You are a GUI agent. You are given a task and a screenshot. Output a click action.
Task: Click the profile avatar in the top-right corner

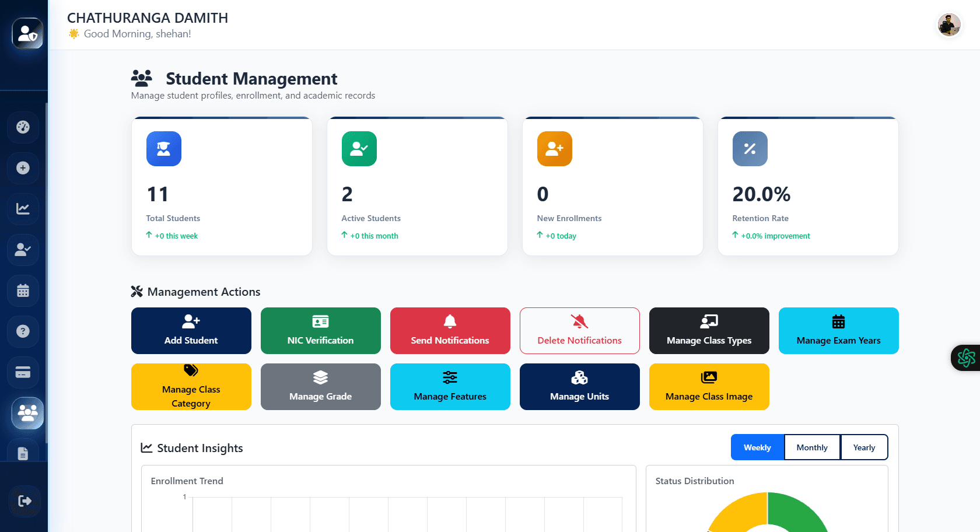coord(949,24)
